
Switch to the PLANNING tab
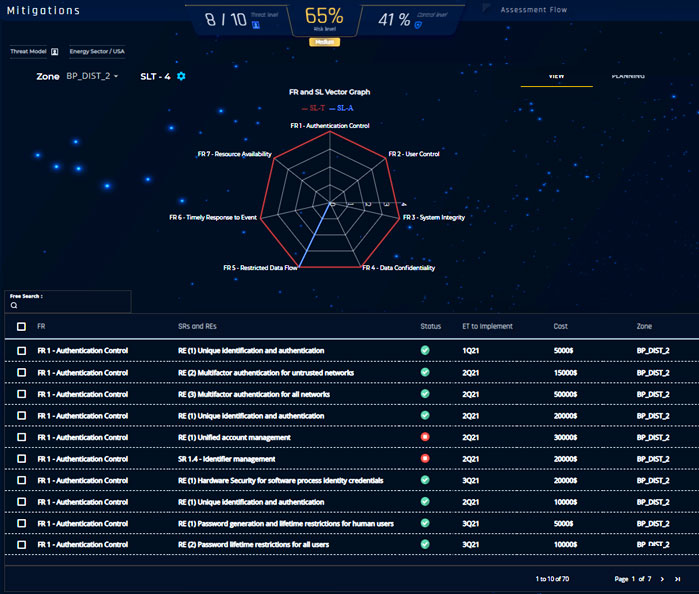[x=628, y=77]
